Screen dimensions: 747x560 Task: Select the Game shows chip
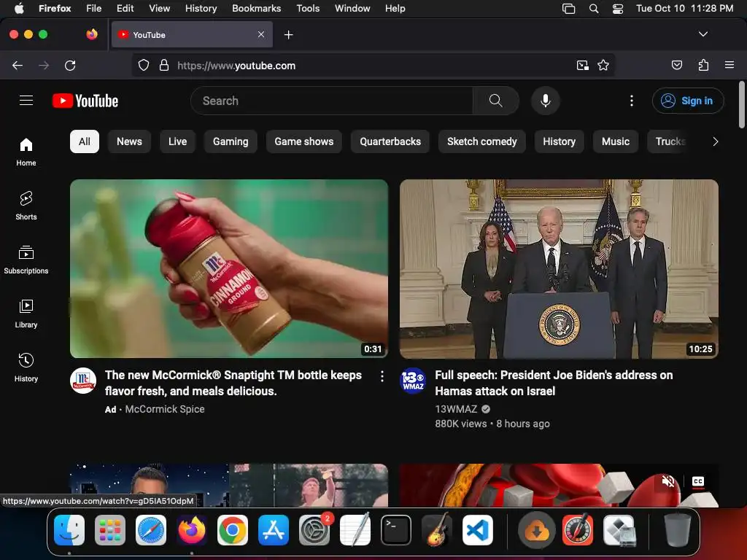[x=304, y=141]
